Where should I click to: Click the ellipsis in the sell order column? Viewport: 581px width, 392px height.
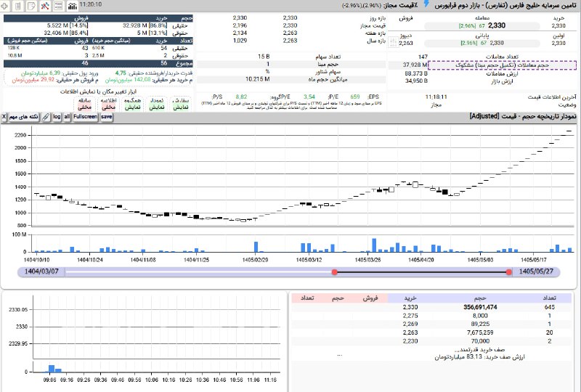coord(339,356)
